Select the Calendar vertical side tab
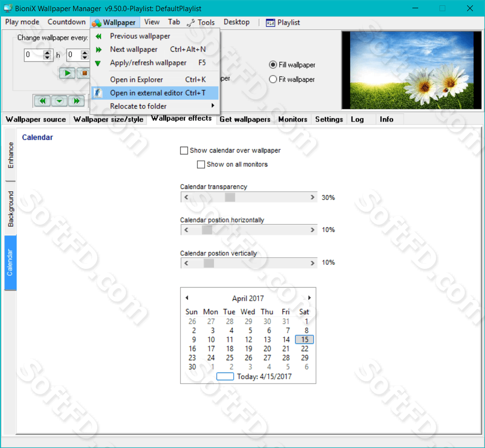This screenshot has width=485, height=448. pos(10,263)
